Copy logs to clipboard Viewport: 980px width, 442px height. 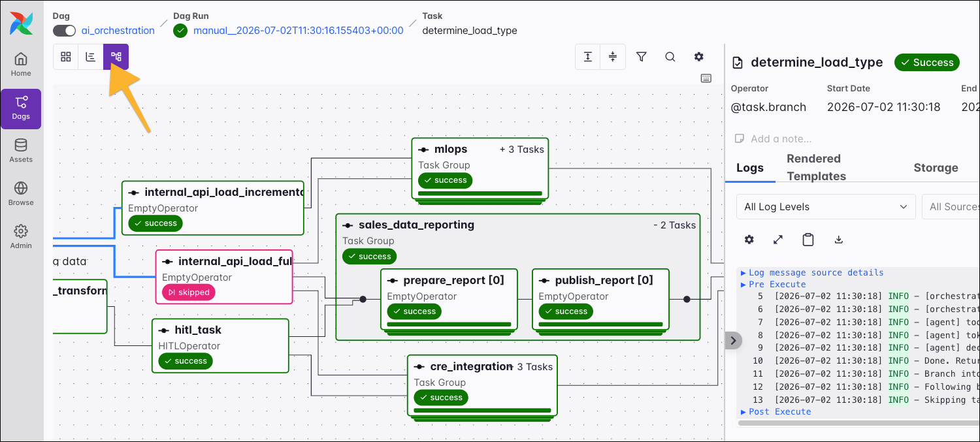point(808,240)
